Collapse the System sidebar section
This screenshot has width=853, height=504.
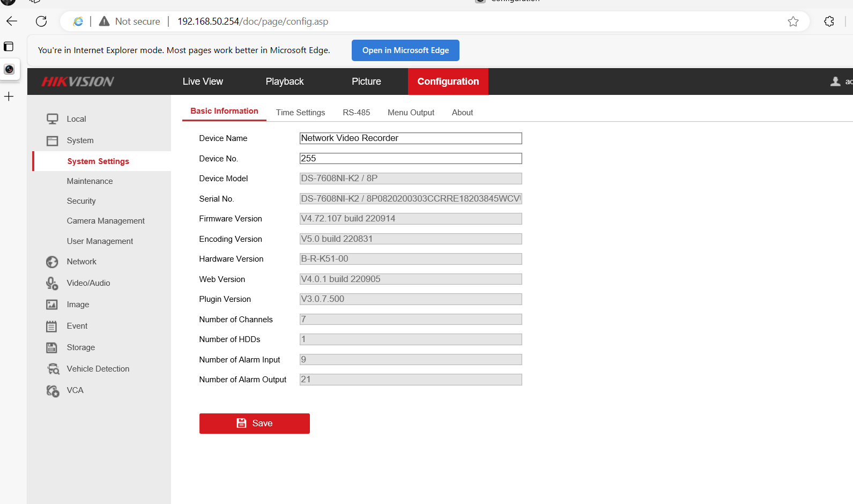(x=80, y=140)
